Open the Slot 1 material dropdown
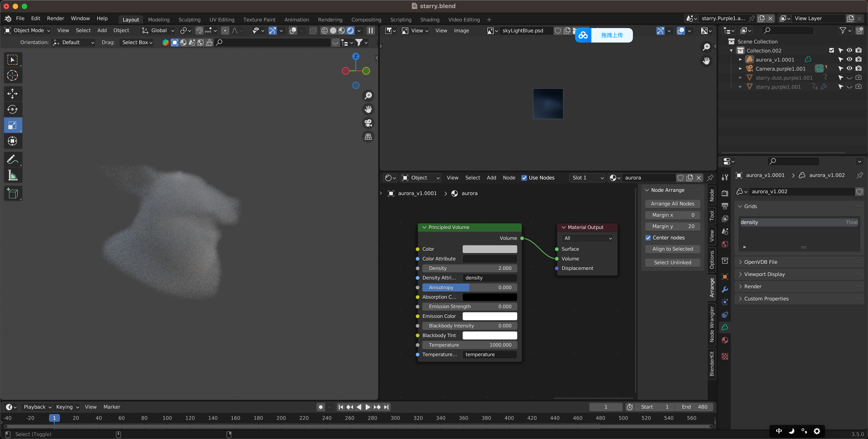Image resolution: width=868 pixels, height=439 pixels. point(587,178)
